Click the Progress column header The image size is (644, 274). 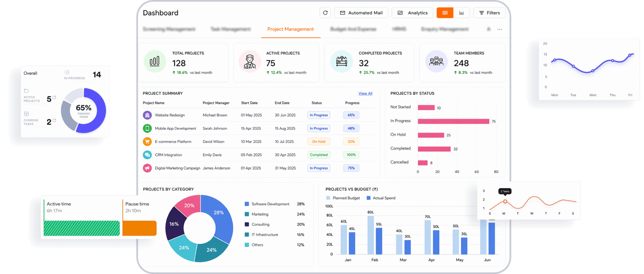[352, 103]
